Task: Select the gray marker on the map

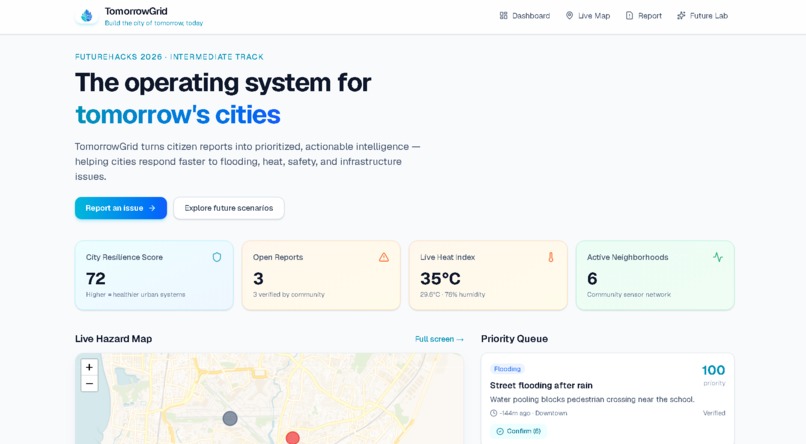Action: point(230,418)
